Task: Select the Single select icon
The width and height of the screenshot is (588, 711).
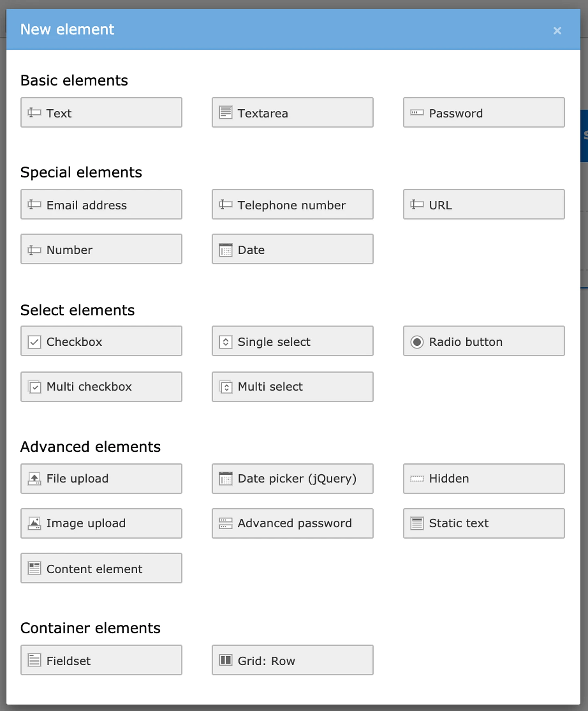Action: [x=226, y=342]
